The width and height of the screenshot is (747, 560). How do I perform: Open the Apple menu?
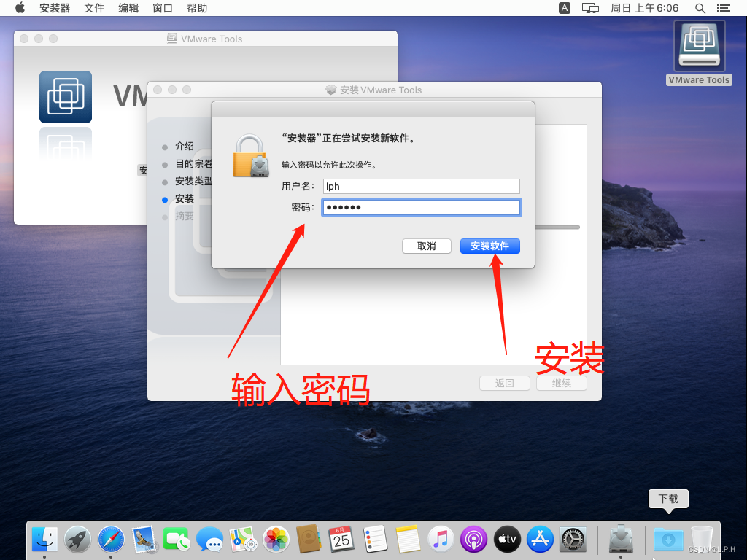coord(20,8)
